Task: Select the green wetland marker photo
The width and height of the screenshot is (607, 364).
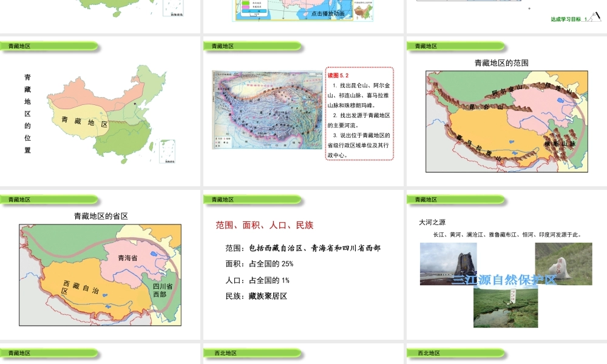Action: click(506, 307)
